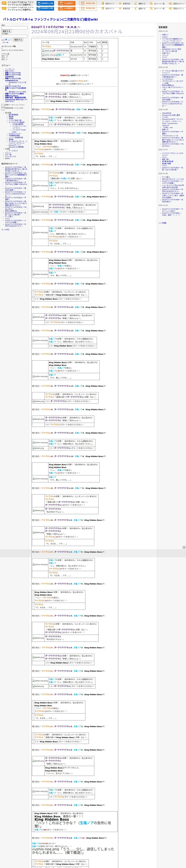Open プレシア in update history
This screenshot has width=186, height=868.
pos(165,55)
